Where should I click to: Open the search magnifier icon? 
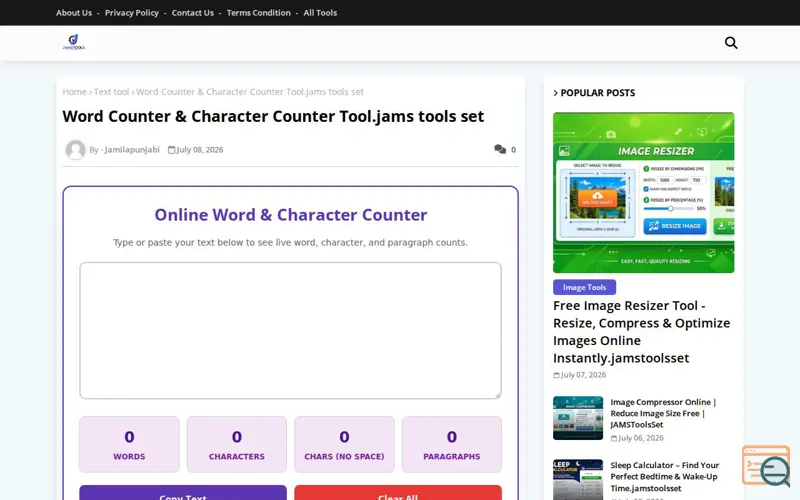pos(731,43)
